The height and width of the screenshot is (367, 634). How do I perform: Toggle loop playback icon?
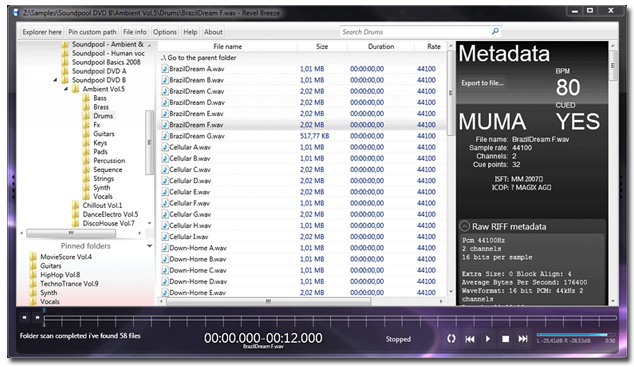click(x=451, y=339)
